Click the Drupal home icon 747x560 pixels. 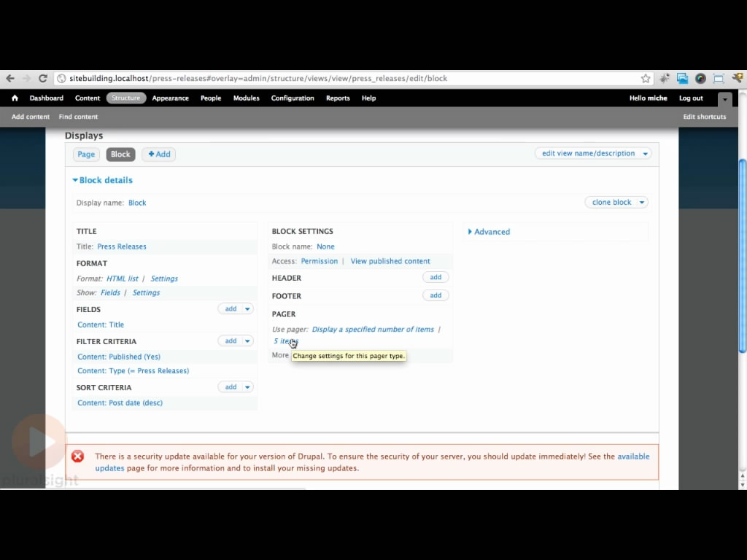coord(15,98)
